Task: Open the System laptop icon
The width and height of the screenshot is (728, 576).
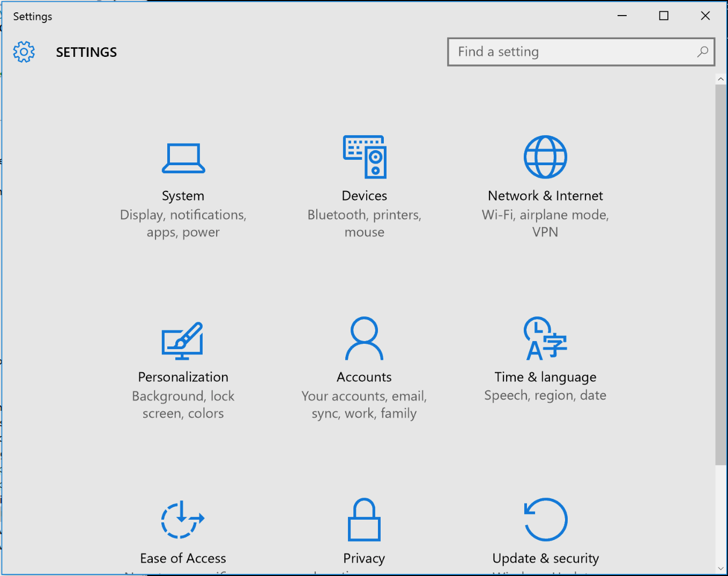Action: [x=183, y=158]
